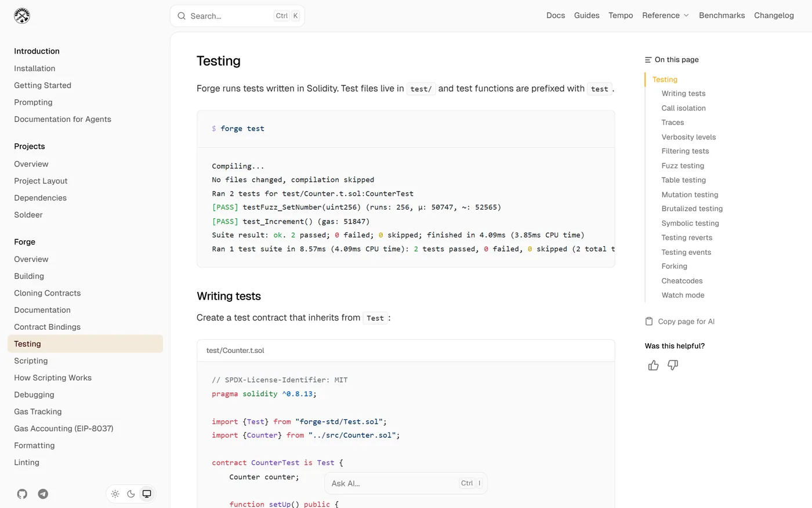Open the Docs nav item
The image size is (812, 508).
556,16
